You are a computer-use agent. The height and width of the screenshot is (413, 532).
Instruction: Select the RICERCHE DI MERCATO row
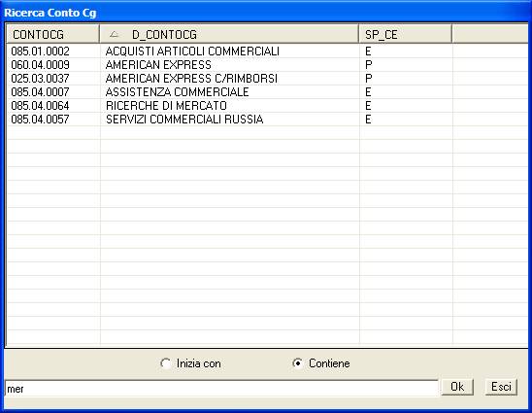(x=267, y=106)
